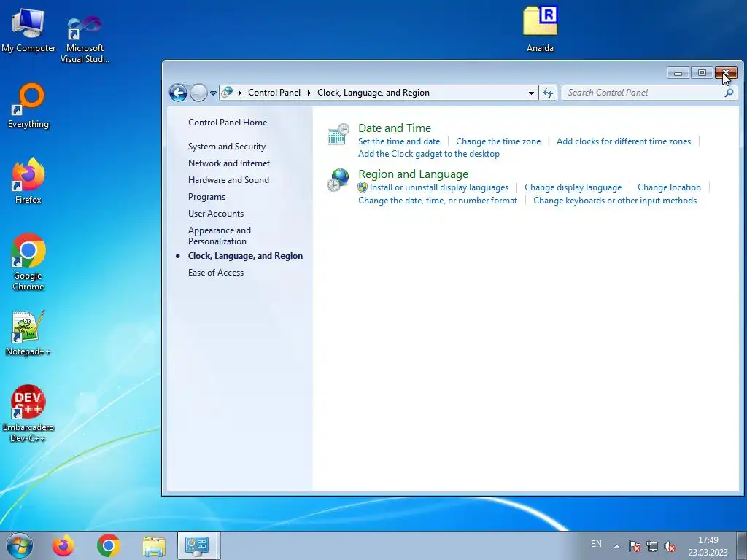This screenshot has width=747, height=560.
Task: Open the Region and Language globe icon
Action: coord(338,180)
